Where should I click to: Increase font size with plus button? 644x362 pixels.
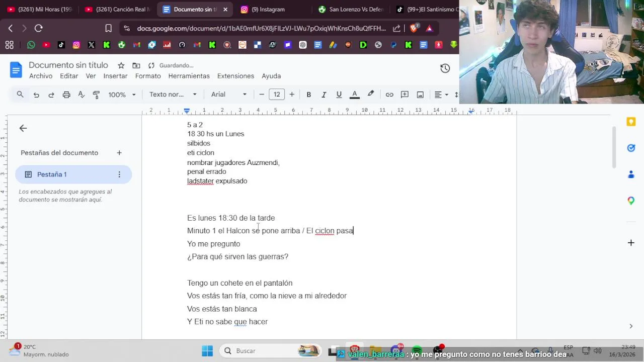point(292,95)
